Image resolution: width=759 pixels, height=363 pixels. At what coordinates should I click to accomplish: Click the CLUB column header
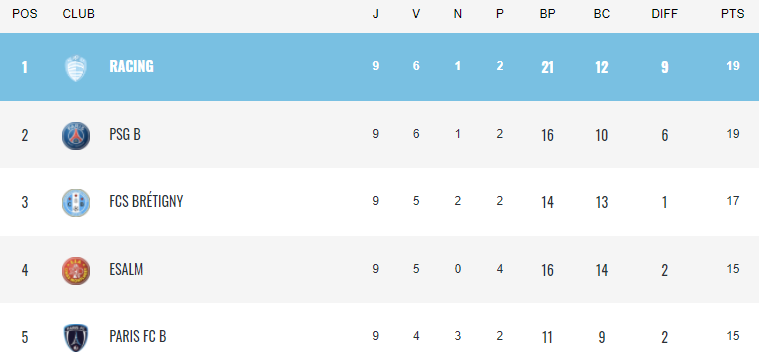[78, 14]
